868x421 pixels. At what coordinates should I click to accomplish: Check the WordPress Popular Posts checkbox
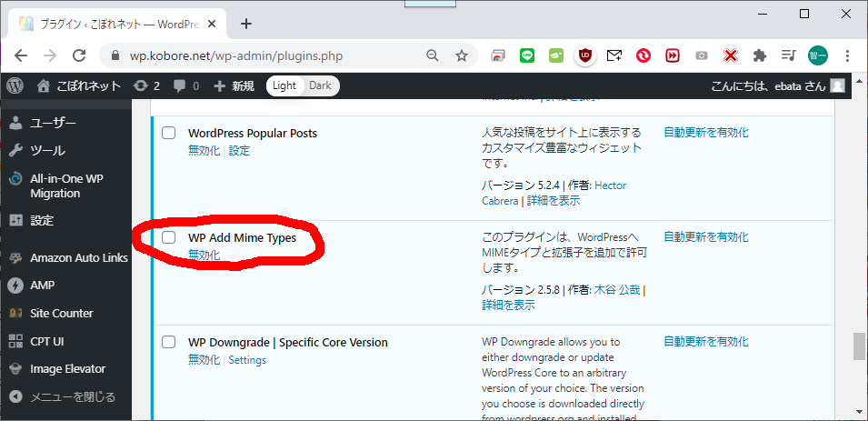tap(168, 134)
